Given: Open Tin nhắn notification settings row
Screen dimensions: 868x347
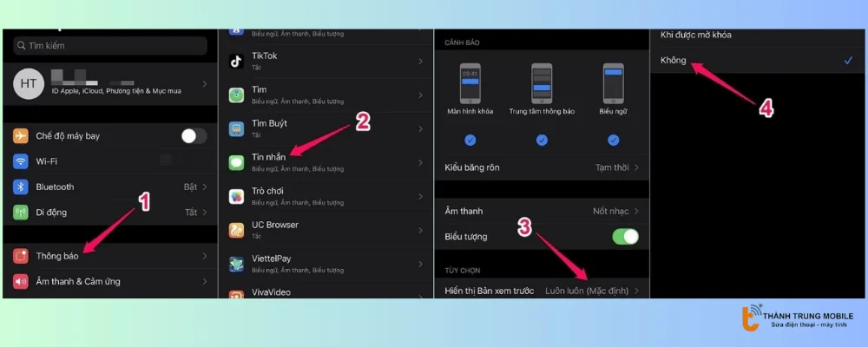Looking at the screenshot, I should (x=325, y=163).
